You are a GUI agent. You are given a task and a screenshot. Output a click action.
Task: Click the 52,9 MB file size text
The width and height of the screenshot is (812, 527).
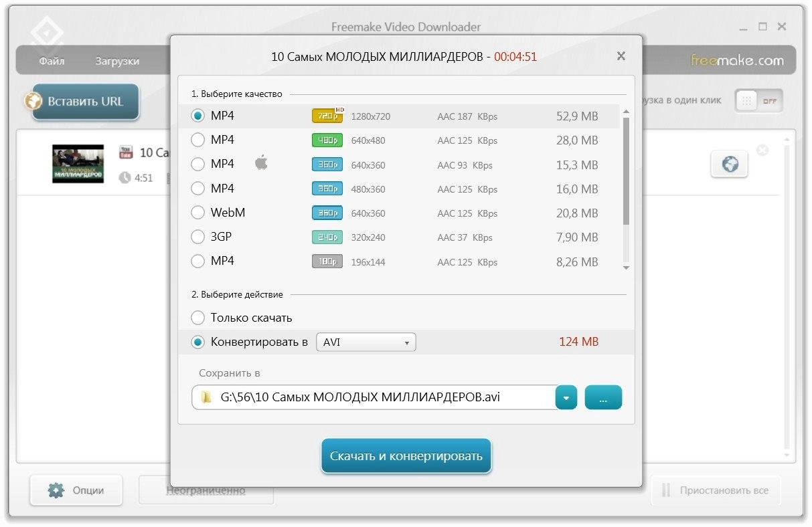click(577, 116)
